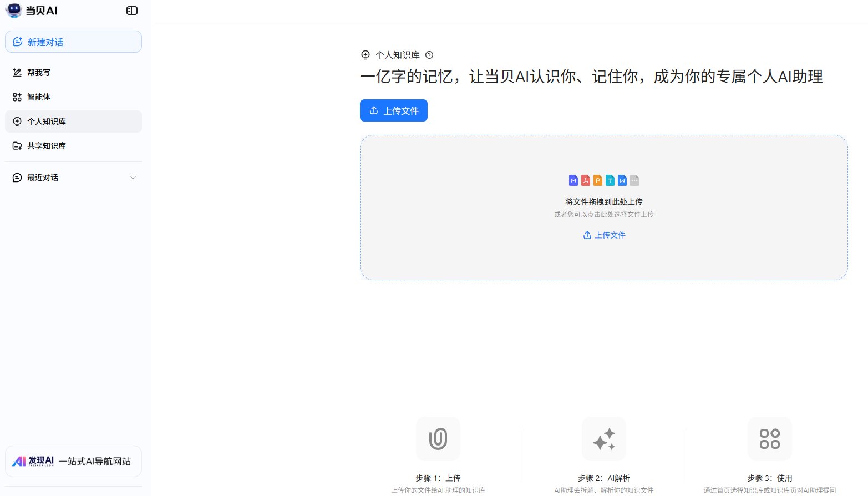Start a new chat with 新建对话
This screenshot has height=496, width=868.
point(73,42)
